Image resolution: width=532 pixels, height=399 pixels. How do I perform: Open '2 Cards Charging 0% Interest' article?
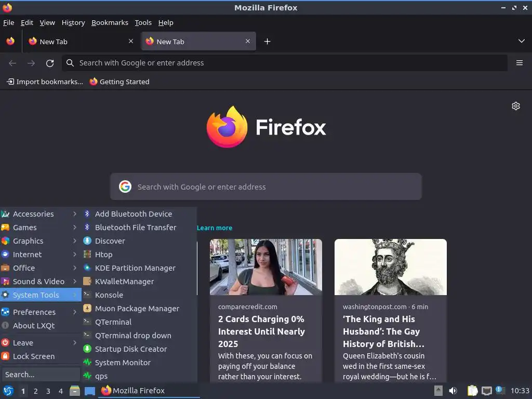coord(262,331)
